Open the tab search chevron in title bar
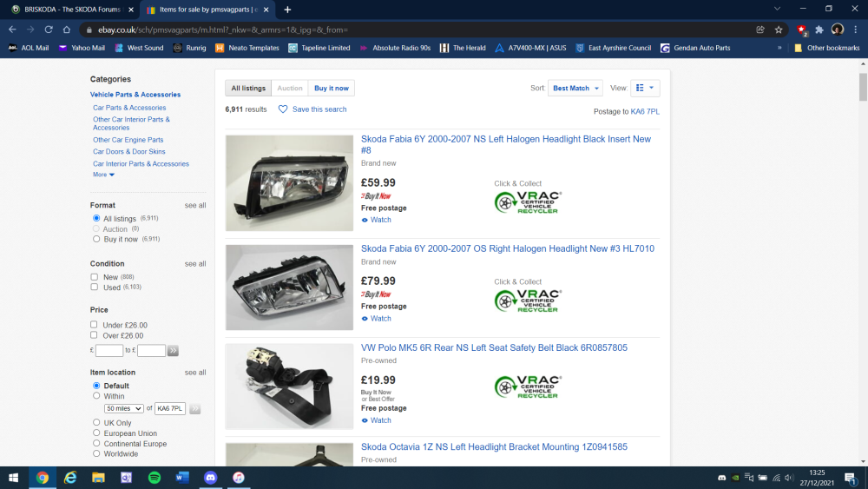This screenshot has height=489, width=868. pos(777,9)
